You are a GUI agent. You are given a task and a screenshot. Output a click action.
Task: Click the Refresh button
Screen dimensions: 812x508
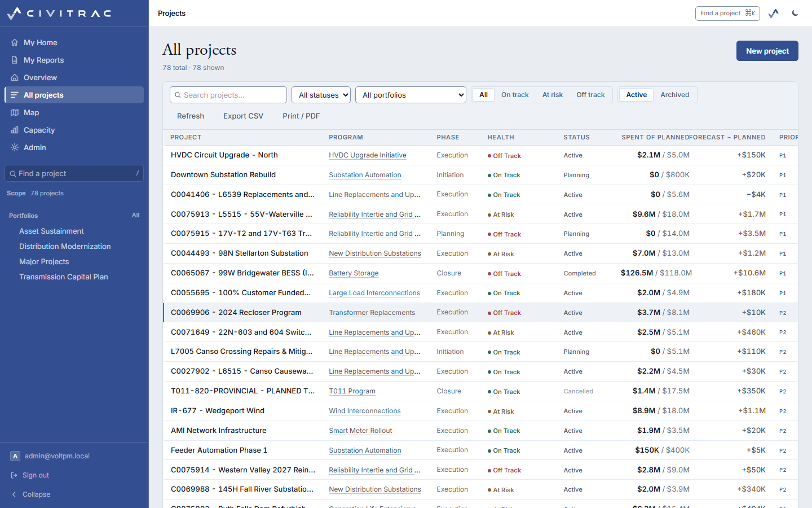tap(191, 116)
